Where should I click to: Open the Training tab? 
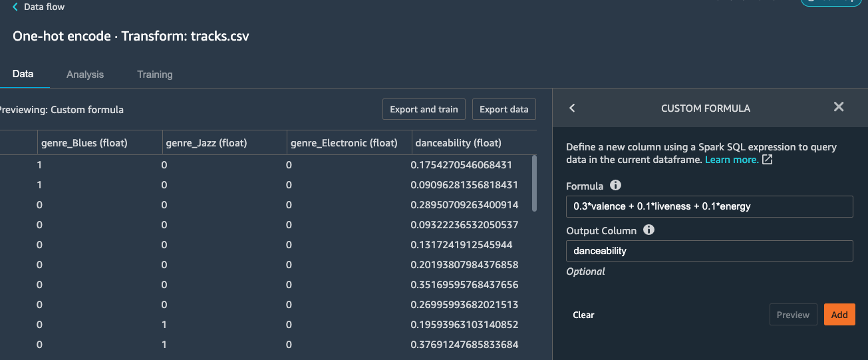tap(155, 75)
